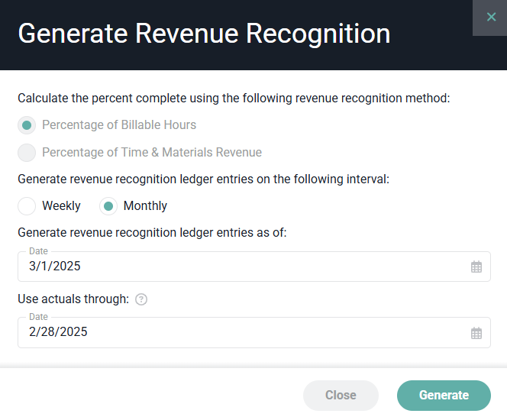Click the ledger entries as of label
The height and width of the screenshot is (420, 507).
coord(152,232)
